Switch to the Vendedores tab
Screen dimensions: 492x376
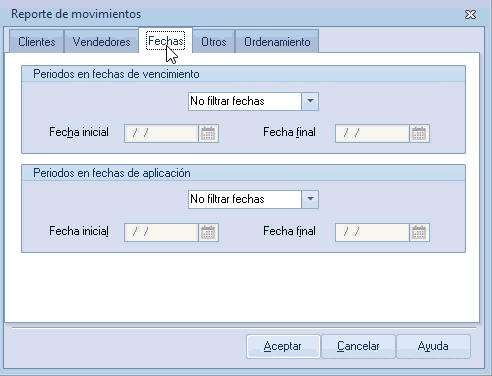[101, 42]
